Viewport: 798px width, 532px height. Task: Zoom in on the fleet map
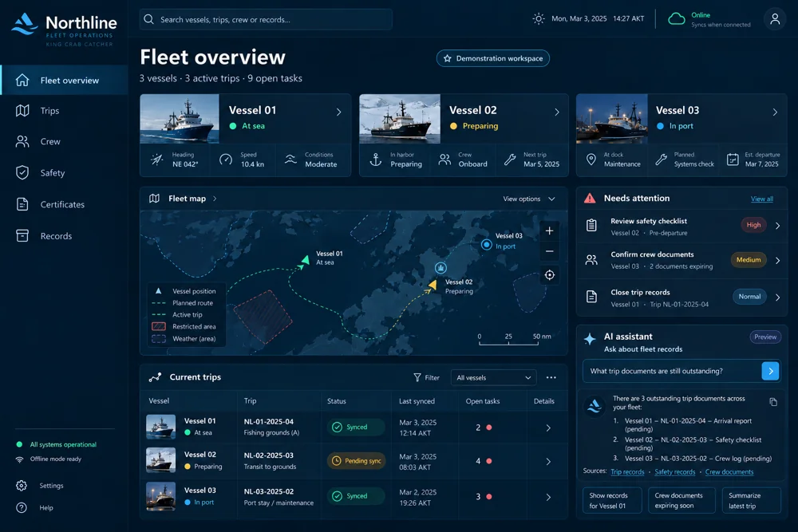[x=550, y=231]
